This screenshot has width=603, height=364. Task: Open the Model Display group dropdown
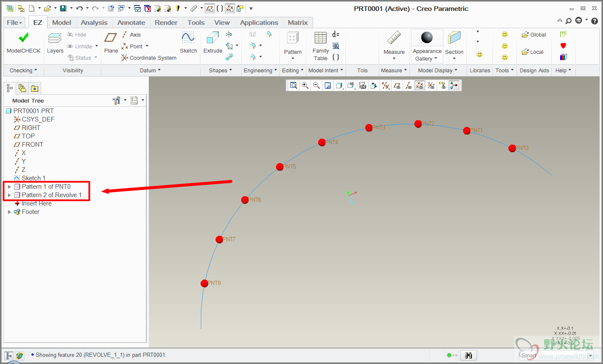[x=437, y=70]
